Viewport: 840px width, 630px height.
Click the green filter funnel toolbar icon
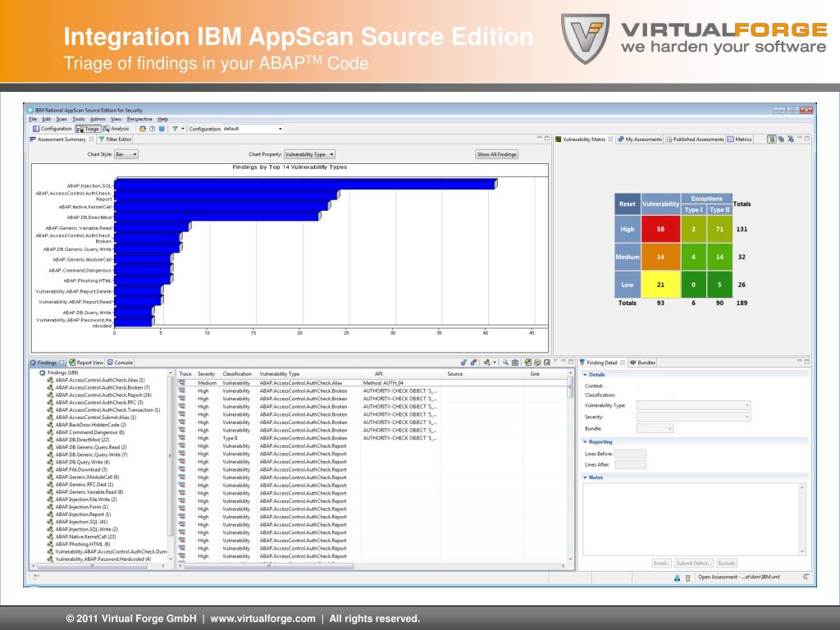coord(175,129)
